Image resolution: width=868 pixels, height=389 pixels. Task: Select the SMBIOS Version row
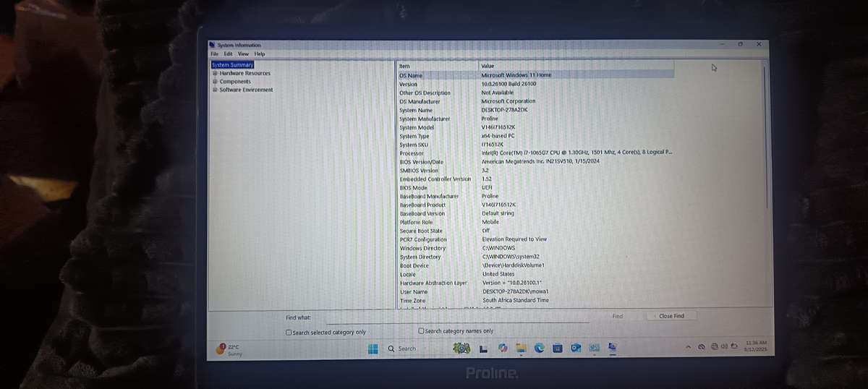pyautogui.click(x=535, y=171)
